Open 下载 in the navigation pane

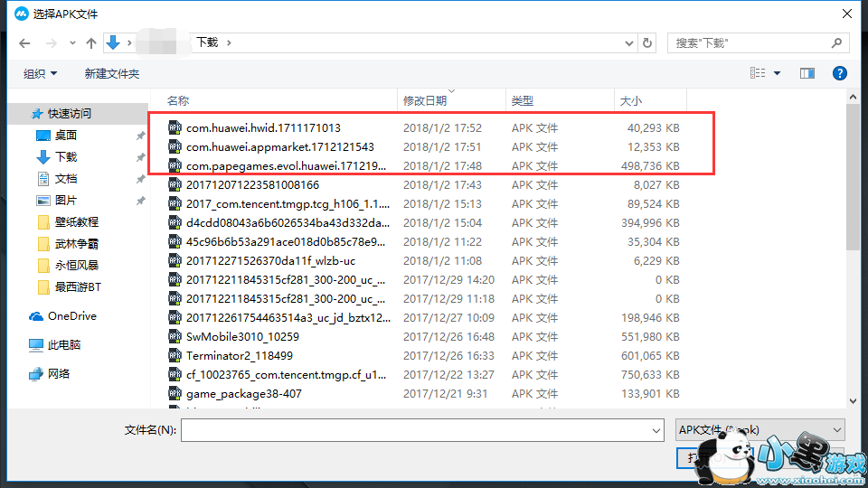(x=66, y=156)
